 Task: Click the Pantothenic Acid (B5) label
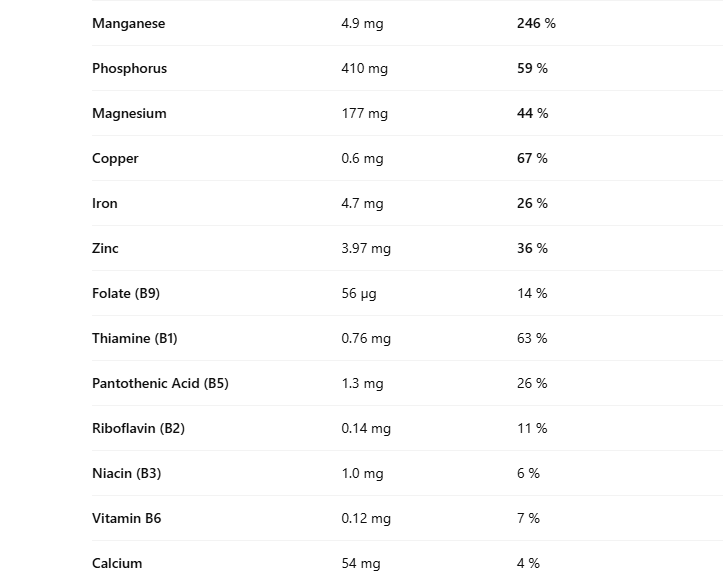pos(160,383)
